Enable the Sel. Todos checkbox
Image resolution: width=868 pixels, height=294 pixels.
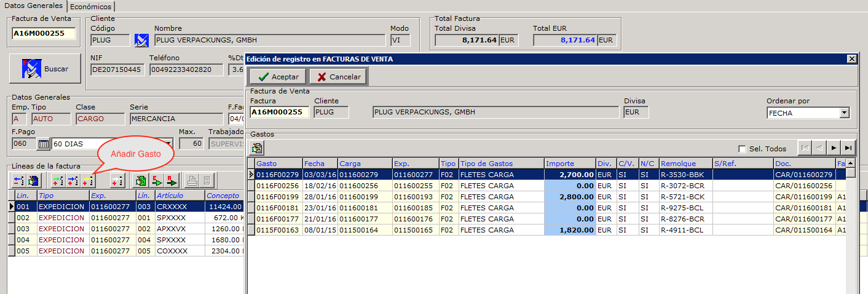pyautogui.click(x=742, y=149)
